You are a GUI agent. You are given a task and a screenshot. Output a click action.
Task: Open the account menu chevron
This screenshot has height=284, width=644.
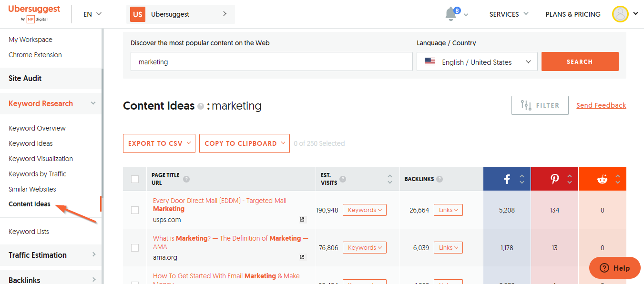(x=635, y=14)
